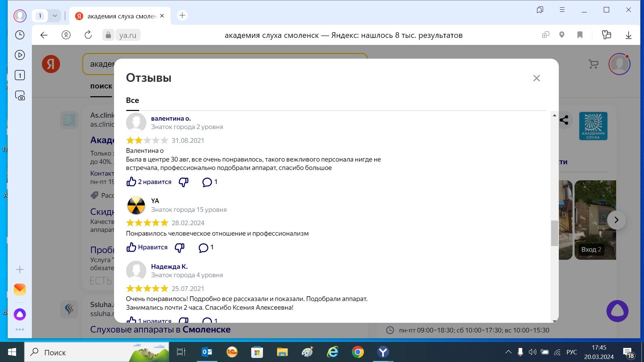Launch Alice assistant purple floating button
The width and height of the screenshot is (644, 362).
coord(617,311)
